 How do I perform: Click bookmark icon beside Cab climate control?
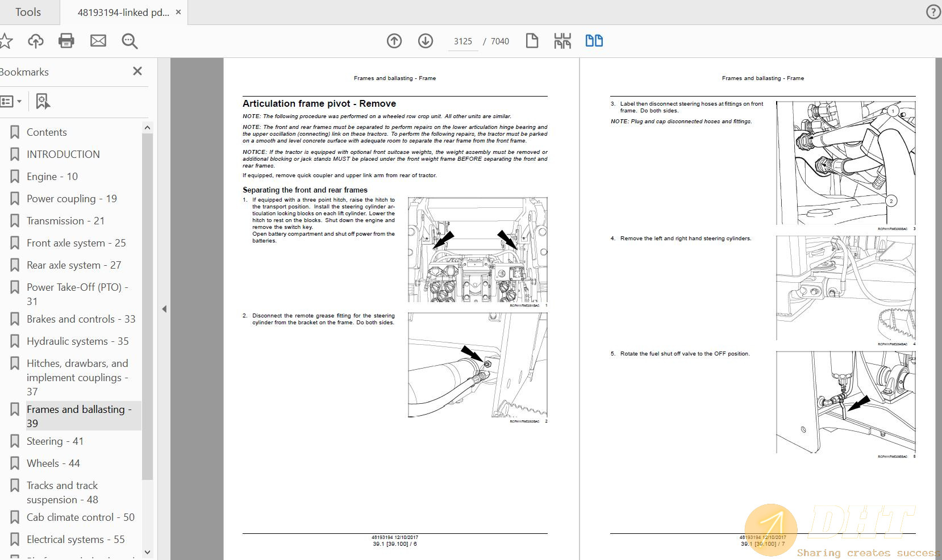[15, 517]
